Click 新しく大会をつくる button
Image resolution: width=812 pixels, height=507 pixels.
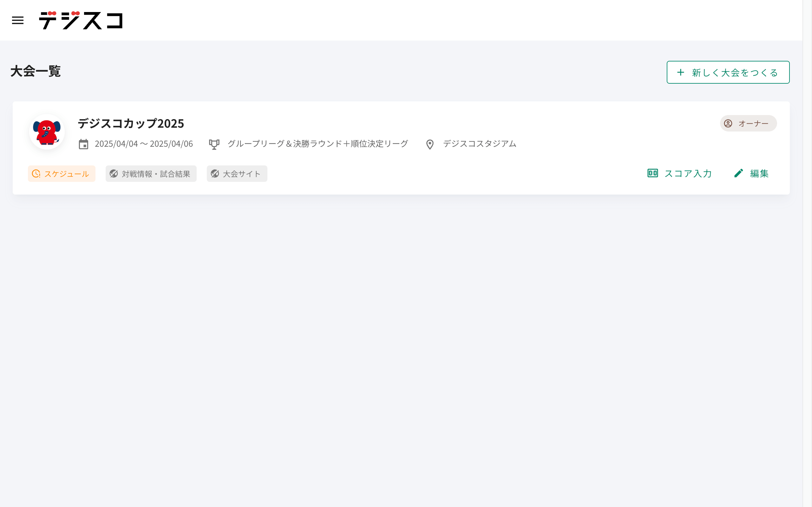[728, 73]
